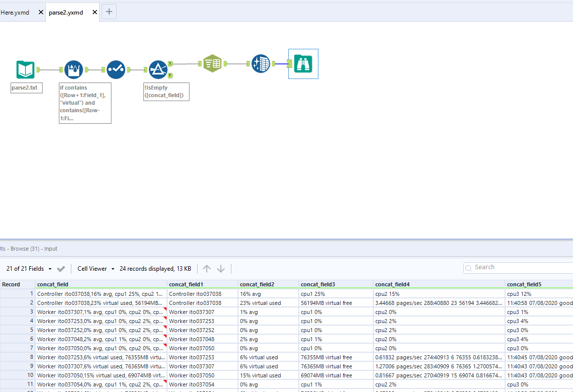573x392 pixels.
Task: Click the down arrow to go to next record
Action: [x=221, y=268]
